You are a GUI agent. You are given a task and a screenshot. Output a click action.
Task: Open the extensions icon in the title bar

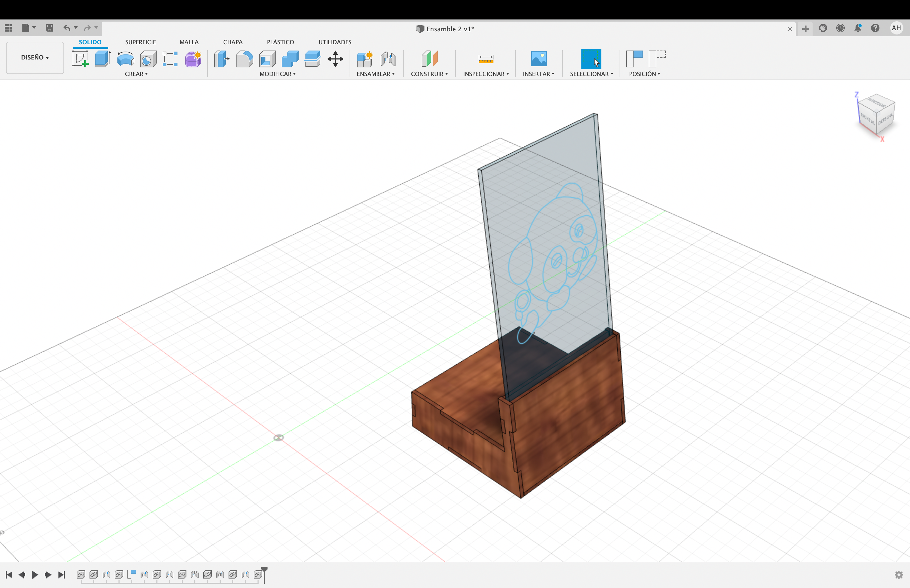tap(823, 28)
